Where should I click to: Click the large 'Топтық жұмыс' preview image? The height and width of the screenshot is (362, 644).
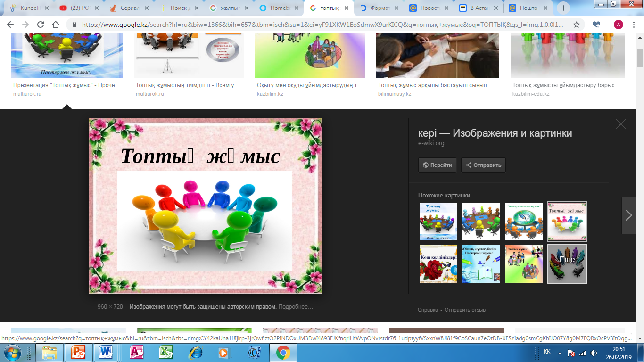206,206
